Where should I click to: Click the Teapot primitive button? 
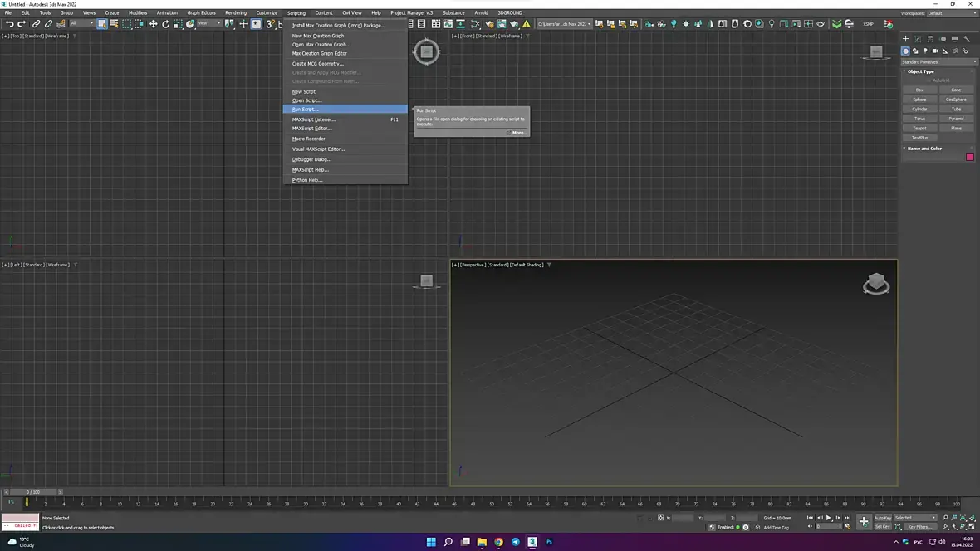tap(919, 128)
